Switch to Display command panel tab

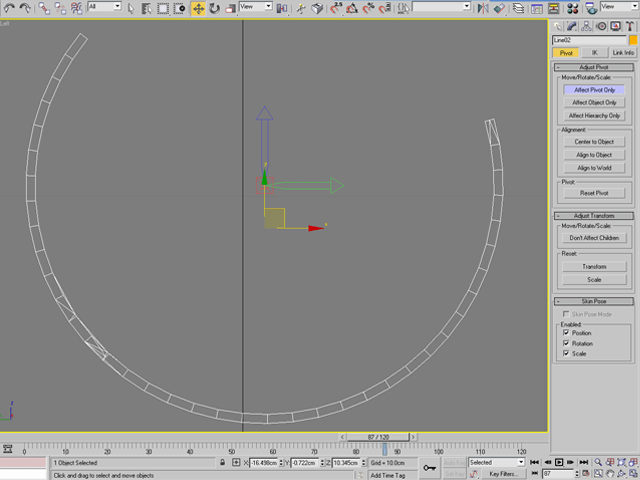tap(616, 27)
